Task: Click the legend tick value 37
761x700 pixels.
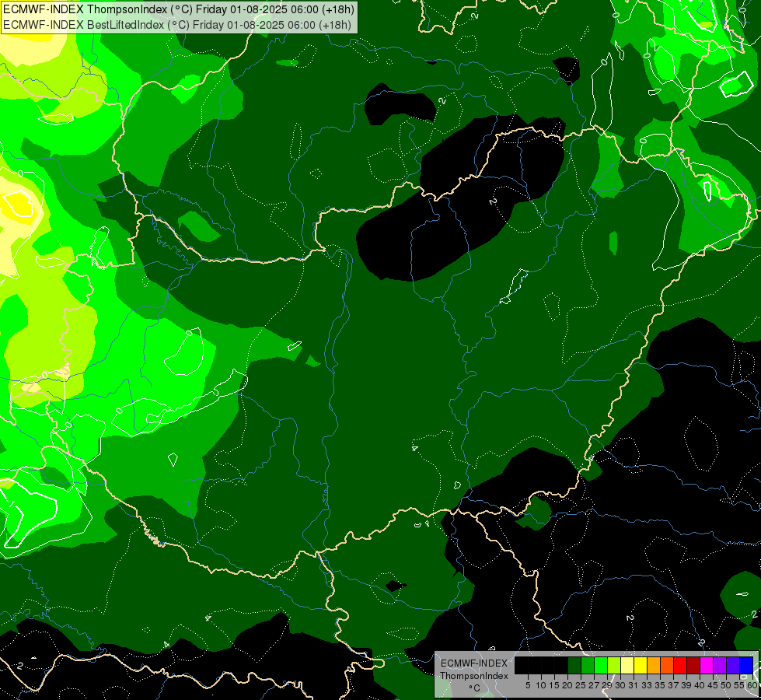Action: [673, 685]
